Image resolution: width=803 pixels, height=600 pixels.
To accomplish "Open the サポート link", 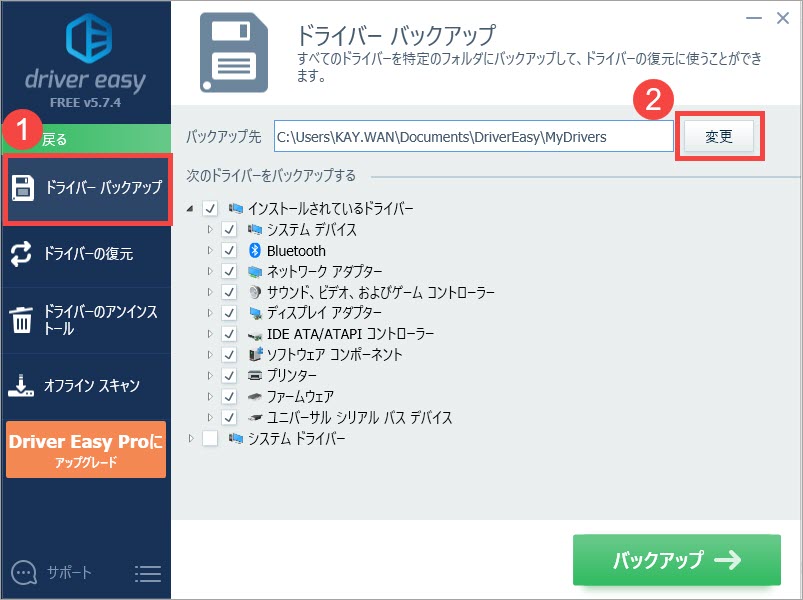I will (x=69, y=572).
